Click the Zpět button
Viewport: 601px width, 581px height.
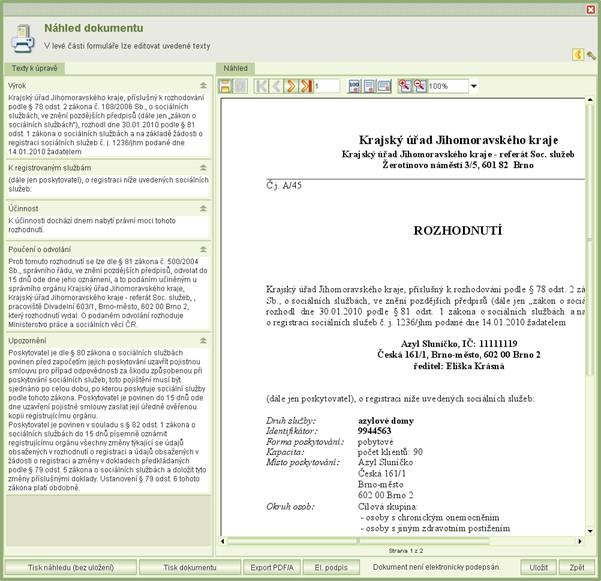click(576, 567)
